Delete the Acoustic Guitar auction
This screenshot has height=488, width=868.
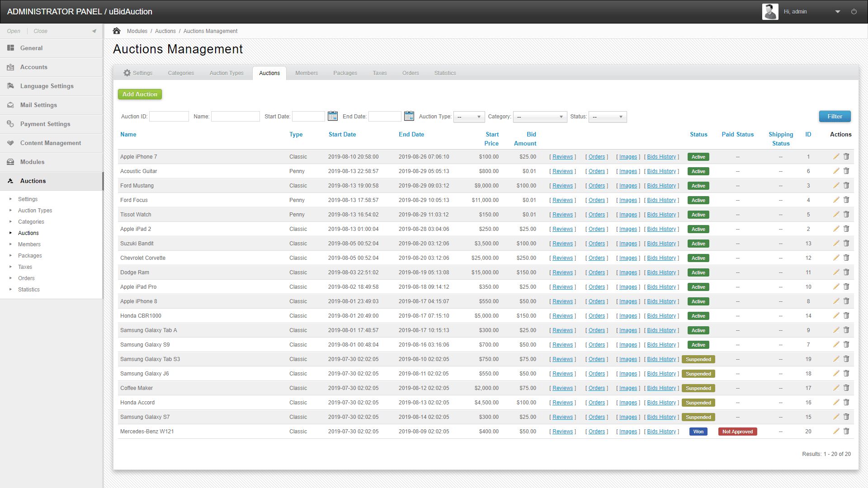coord(846,171)
